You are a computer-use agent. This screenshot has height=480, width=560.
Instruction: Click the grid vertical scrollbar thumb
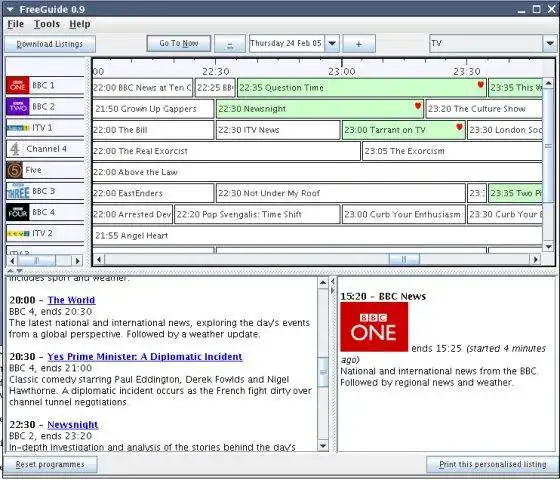coord(548,146)
